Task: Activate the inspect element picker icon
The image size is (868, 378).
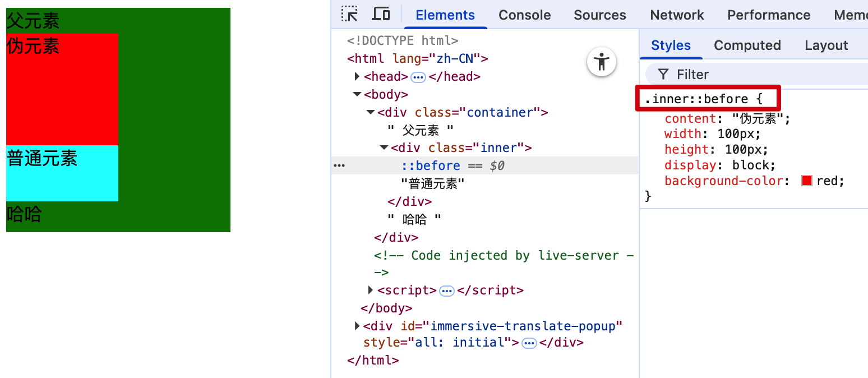Action: point(349,15)
